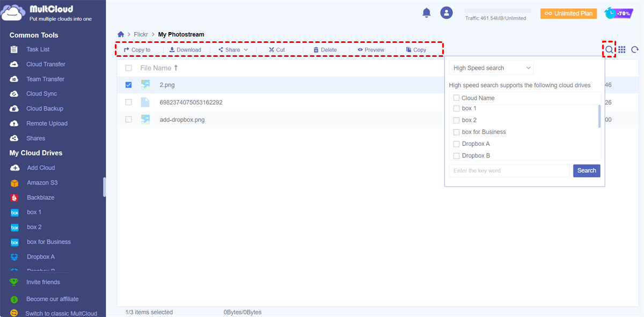The height and width of the screenshot is (317, 644).
Task: Click Copy to toolbar button
Action: point(137,50)
